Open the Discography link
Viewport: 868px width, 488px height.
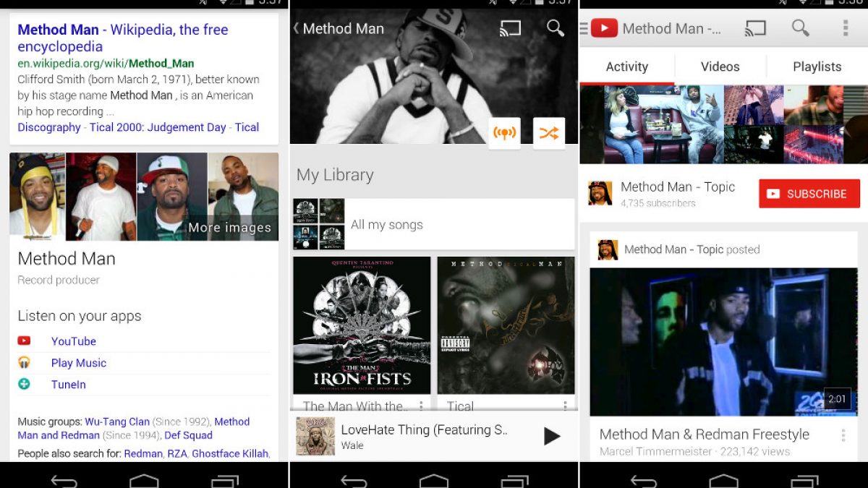click(49, 127)
